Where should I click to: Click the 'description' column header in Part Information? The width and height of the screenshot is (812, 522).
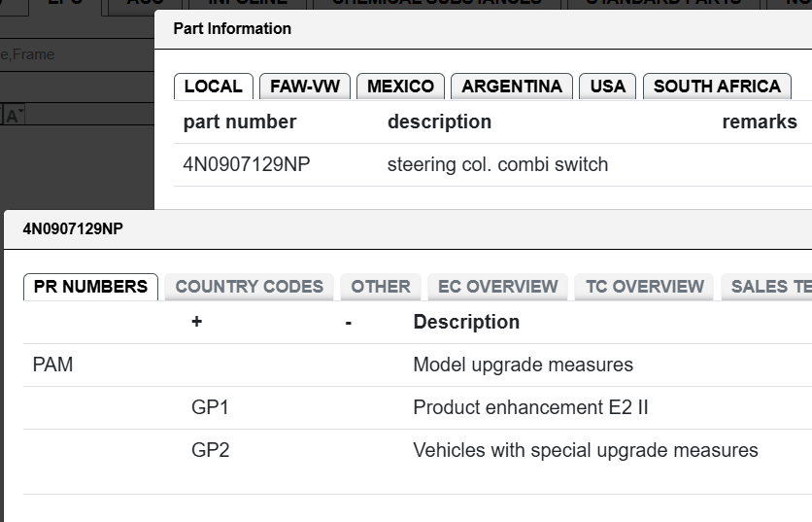click(439, 122)
